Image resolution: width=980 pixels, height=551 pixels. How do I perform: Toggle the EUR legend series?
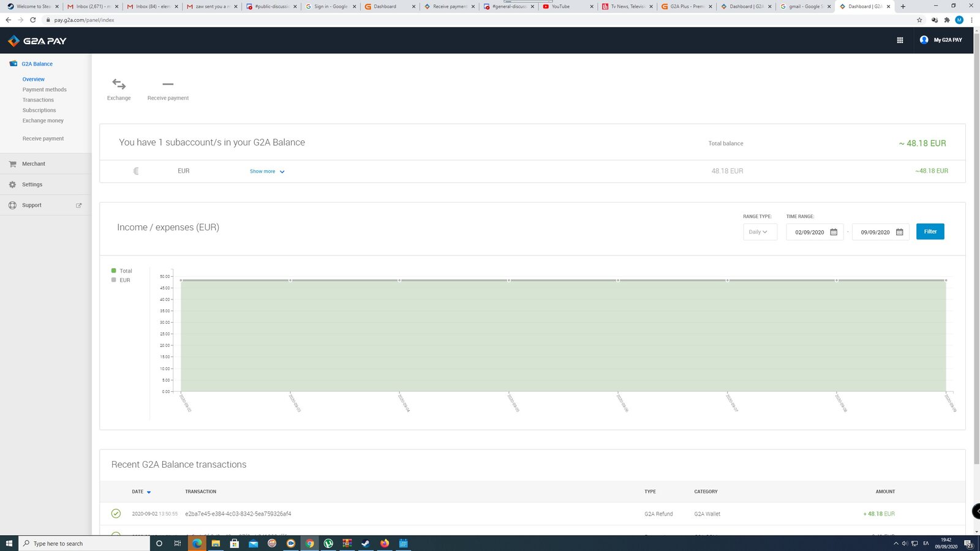pyautogui.click(x=121, y=280)
